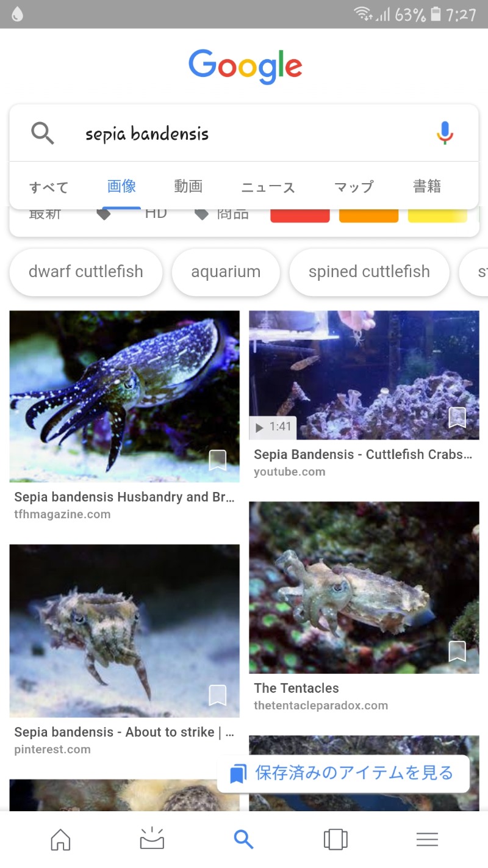Open the recent tabs icon in bottom bar

click(335, 840)
